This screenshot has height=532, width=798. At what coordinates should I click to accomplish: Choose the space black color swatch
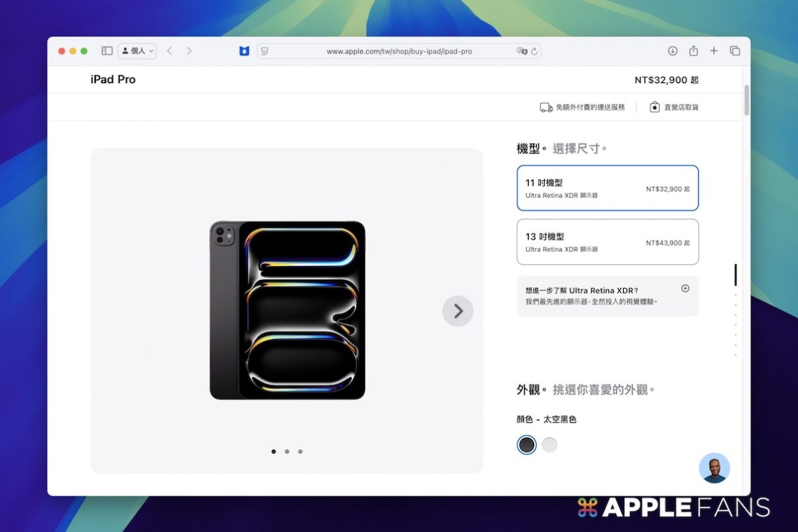(527, 445)
